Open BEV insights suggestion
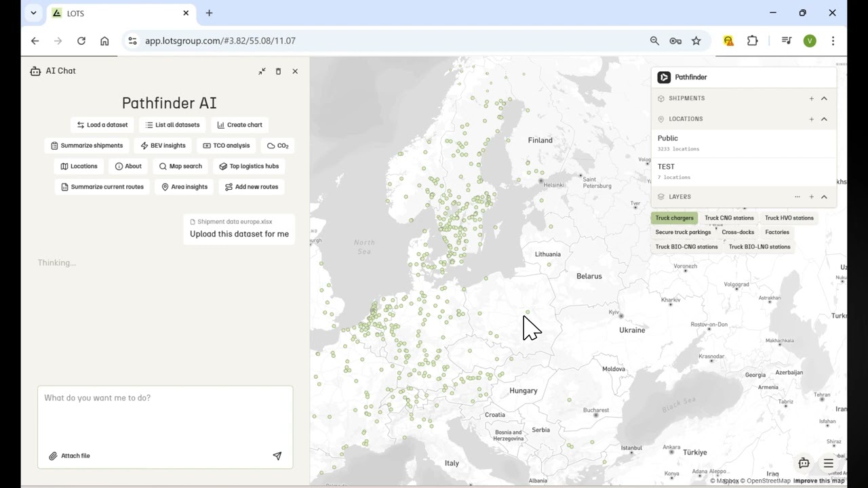The height and width of the screenshot is (488, 868). click(163, 146)
